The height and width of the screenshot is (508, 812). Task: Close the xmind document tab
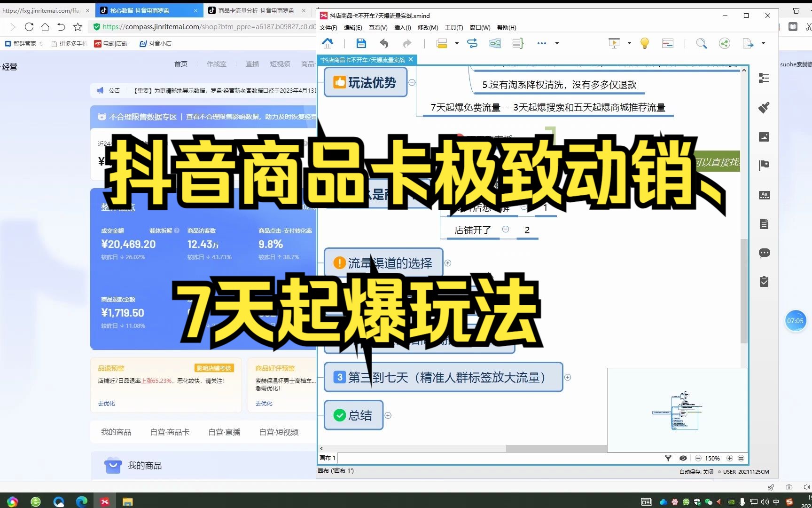411,59
